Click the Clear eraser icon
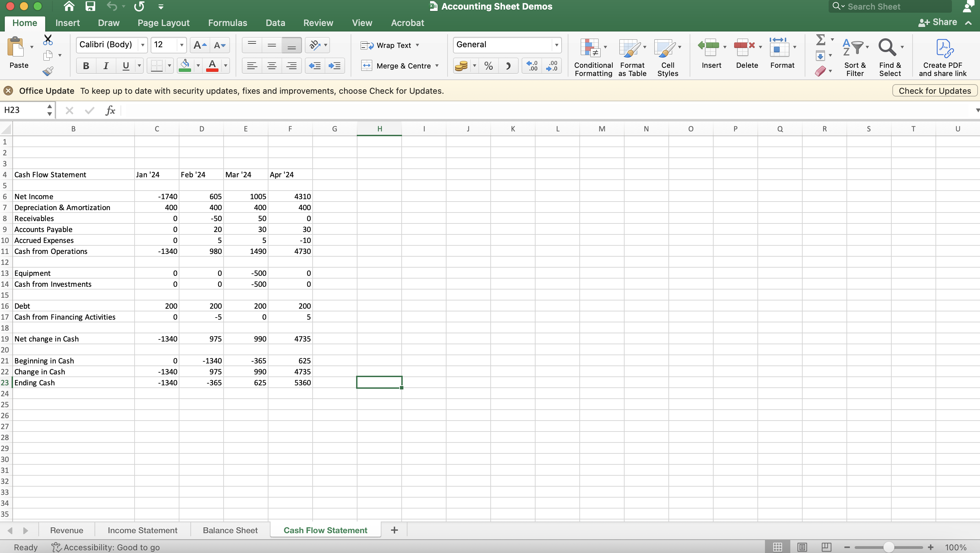 click(x=820, y=71)
